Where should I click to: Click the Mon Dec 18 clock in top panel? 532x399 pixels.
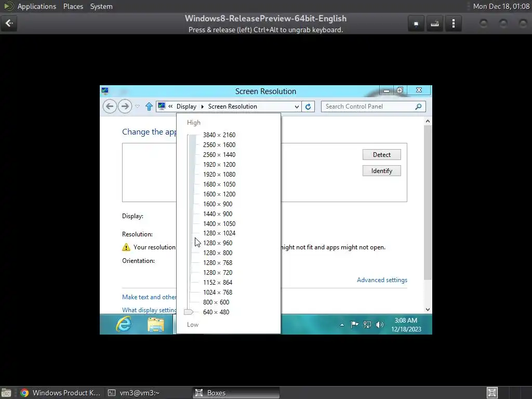(501, 6)
